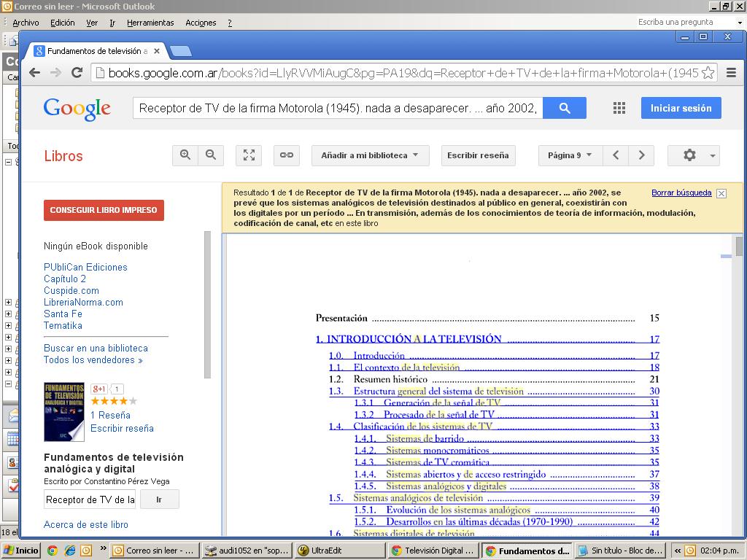Click Buscar en una biblioteca link
Viewport: 747px width, 560px height.
pyautogui.click(x=96, y=348)
